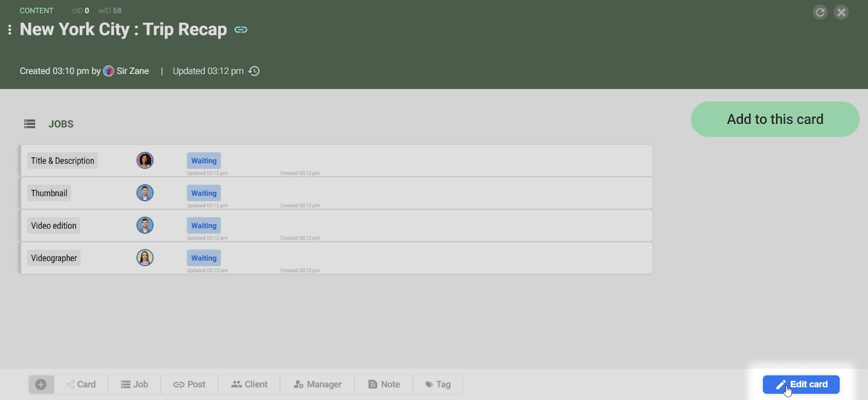Open update history clock icon
The image size is (868, 400).
(x=254, y=71)
